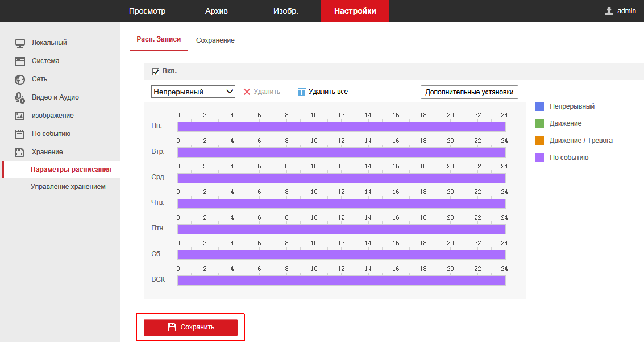
Task: Select the Птн. schedule timeline bar
Action: (x=341, y=229)
